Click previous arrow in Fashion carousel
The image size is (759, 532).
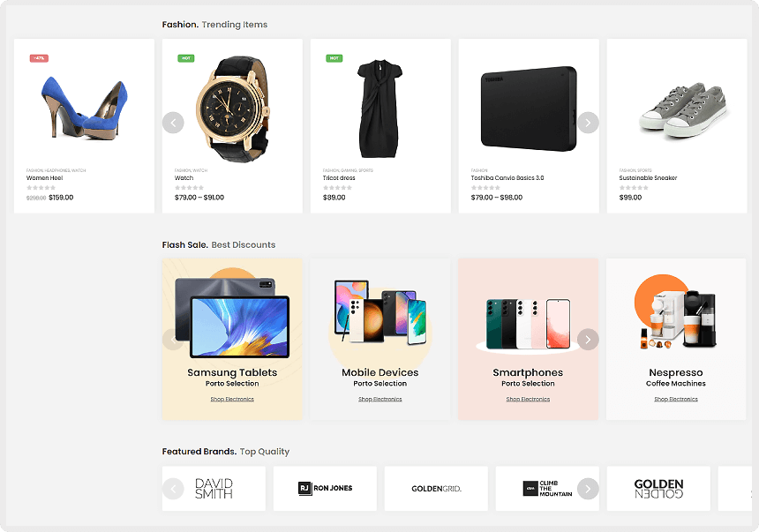pyautogui.click(x=173, y=123)
